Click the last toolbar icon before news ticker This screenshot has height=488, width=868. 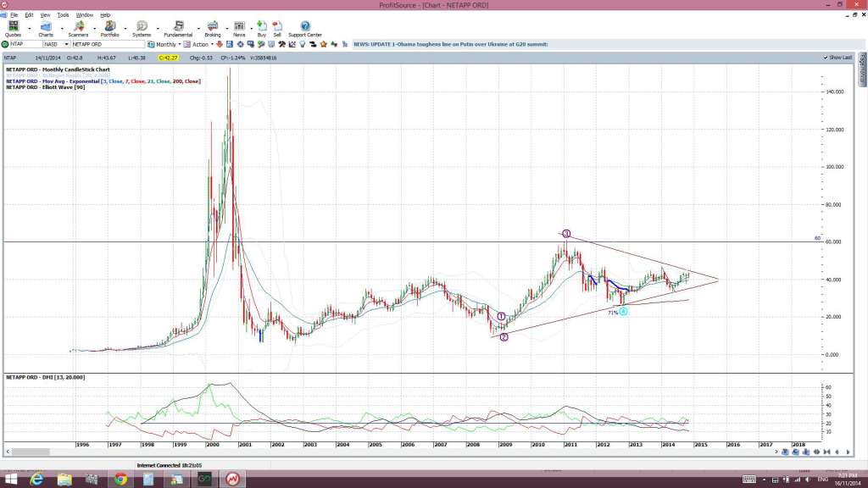tap(345, 44)
